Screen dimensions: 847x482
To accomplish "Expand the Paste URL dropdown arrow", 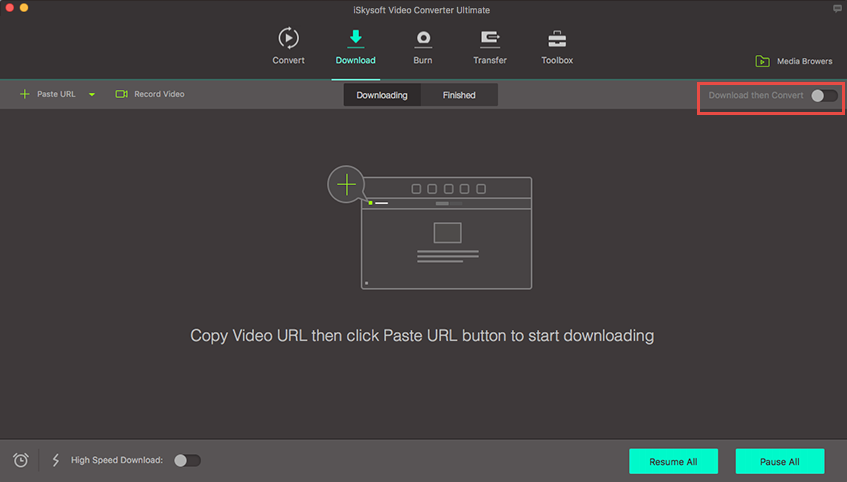I will [x=92, y=95].
